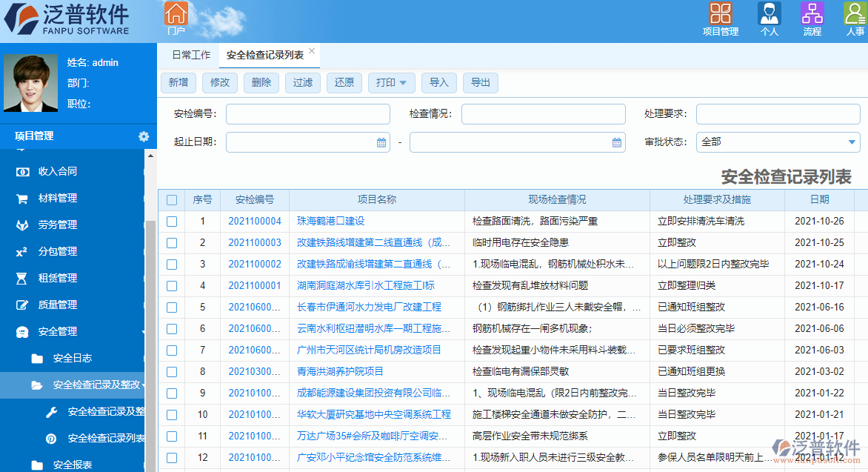Image resolution: width=868 pixels, height=472 pixels.
Task: Select the 项目管理 icon in top bar
Action: (x=720, y=14)
